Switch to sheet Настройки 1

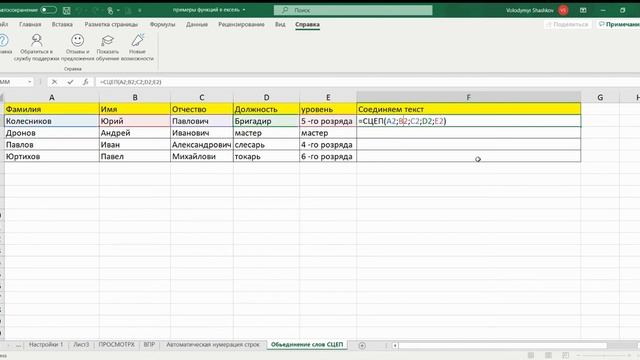pos(46,345)
